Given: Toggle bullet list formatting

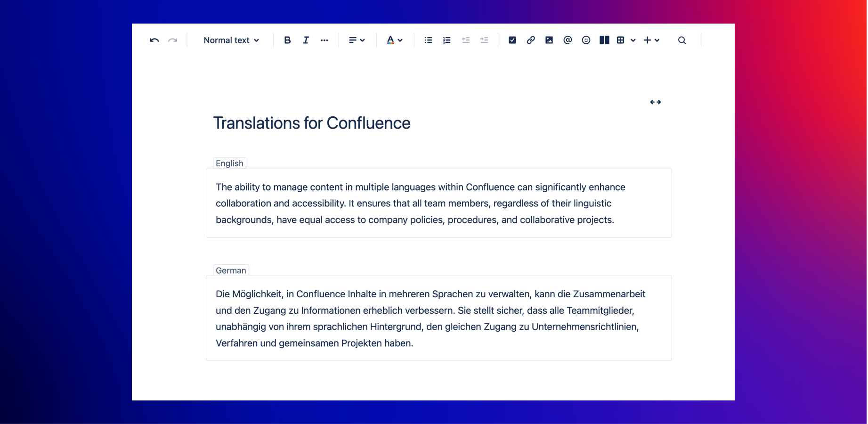Looking at the screenshot, I should pyautogui.click(x=428, y=41).
